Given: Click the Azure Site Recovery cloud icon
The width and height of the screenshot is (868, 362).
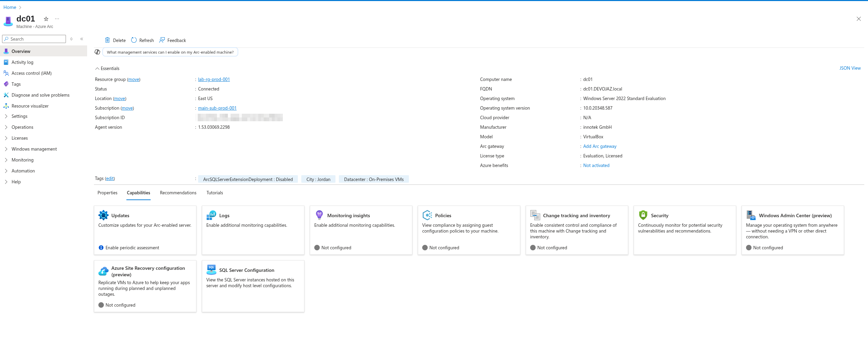Looking at the screenshot, I should click(104, 271).
